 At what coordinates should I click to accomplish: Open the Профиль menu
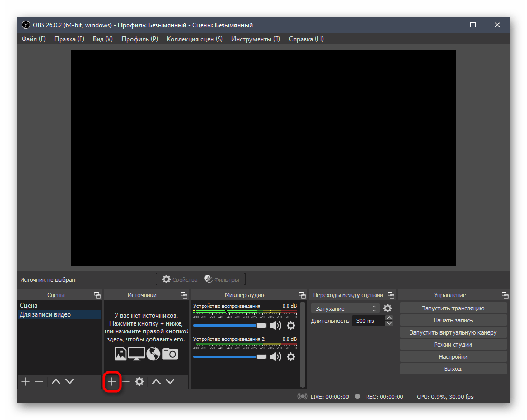coord(140,39)
